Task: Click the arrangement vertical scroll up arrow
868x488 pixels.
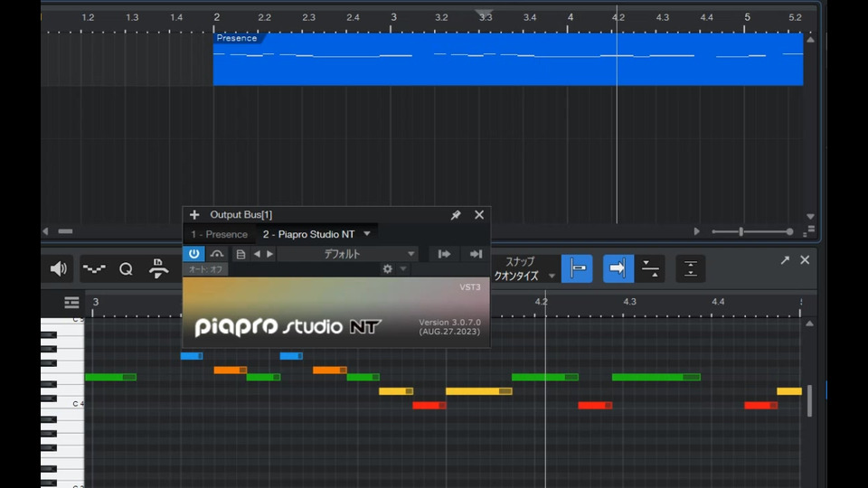Action: coord(810,40)
